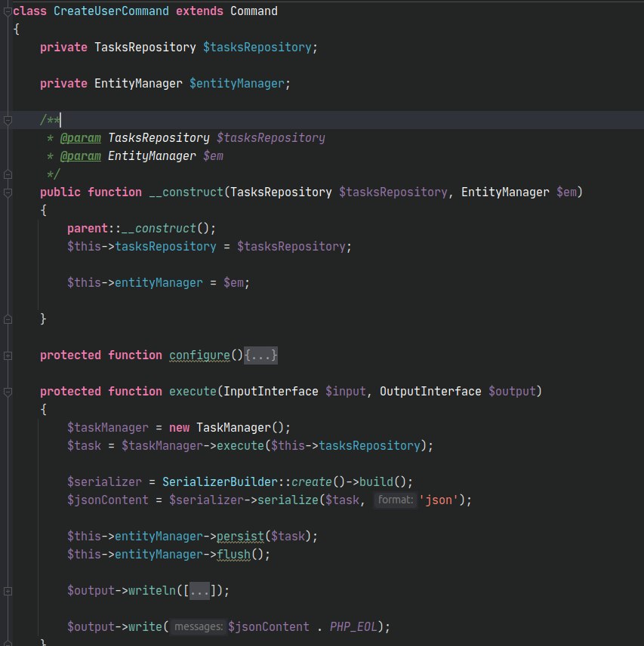This screenshot has height=646, width=644.
Task: Click entityManager in the '$this->entityManager = $em' line
Action: (x=159, y=283)
